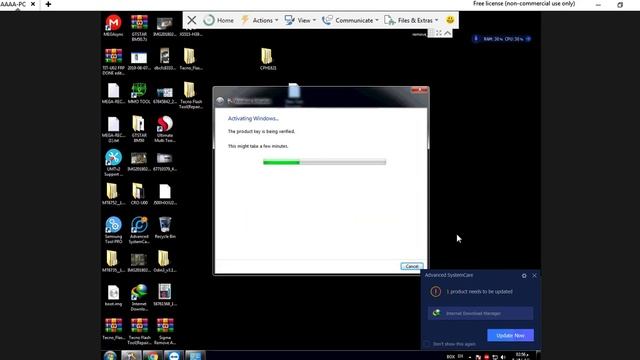
Task: Click the "Activating Windows..." heading
Action: 253,118
